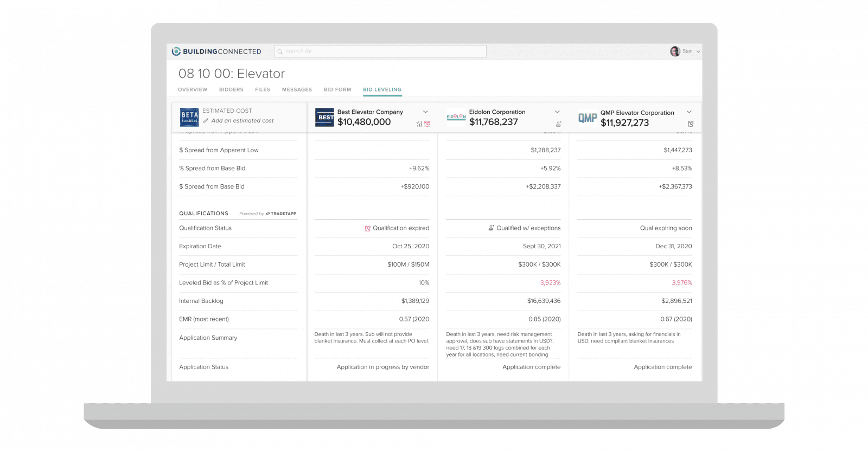Click the Application Summary row label
The width and height of the screenshot is (868, 452).
208,338
